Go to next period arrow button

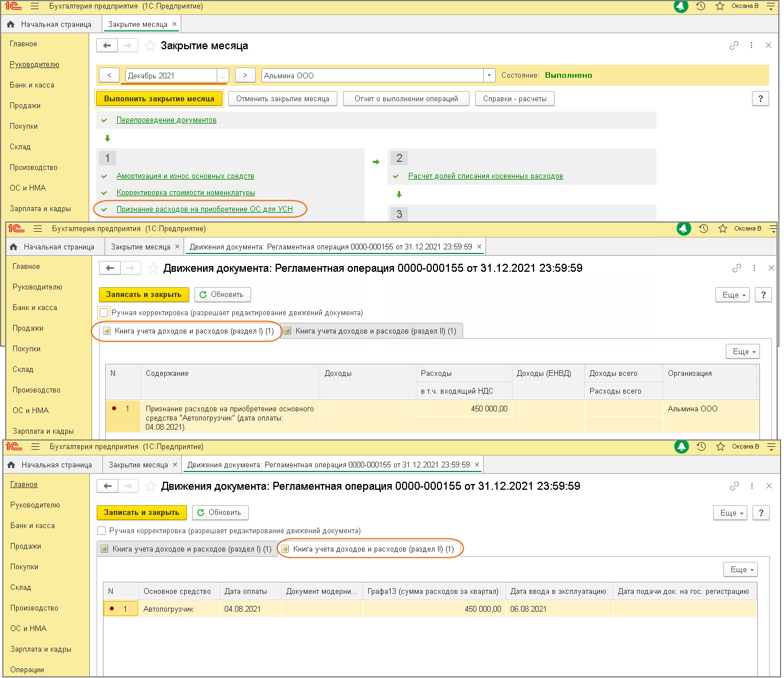(245, 76)
